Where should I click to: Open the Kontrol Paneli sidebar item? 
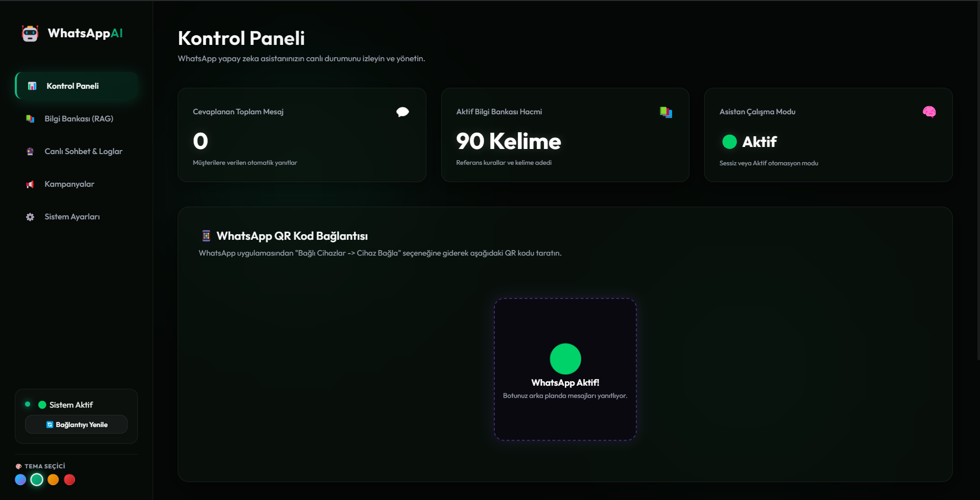tap(77, 86)
